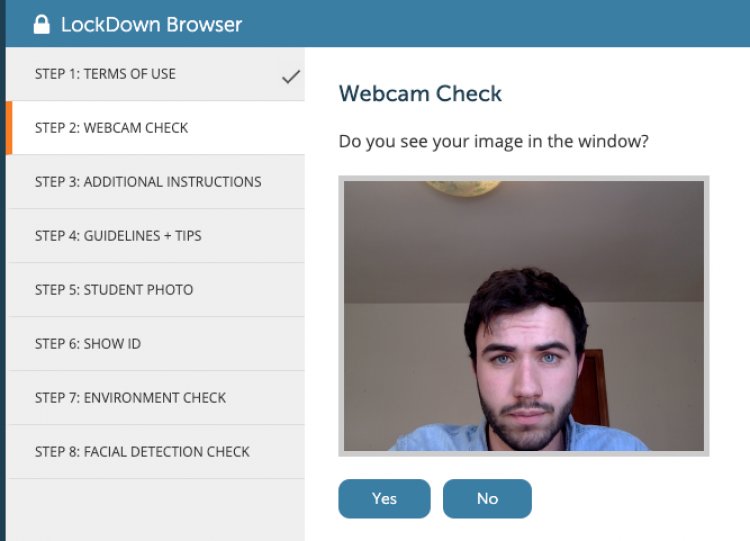Click the empty sidebar area below Step 8
The height and width of the screenshot is (541, 750).
click(x=155, y=510)
